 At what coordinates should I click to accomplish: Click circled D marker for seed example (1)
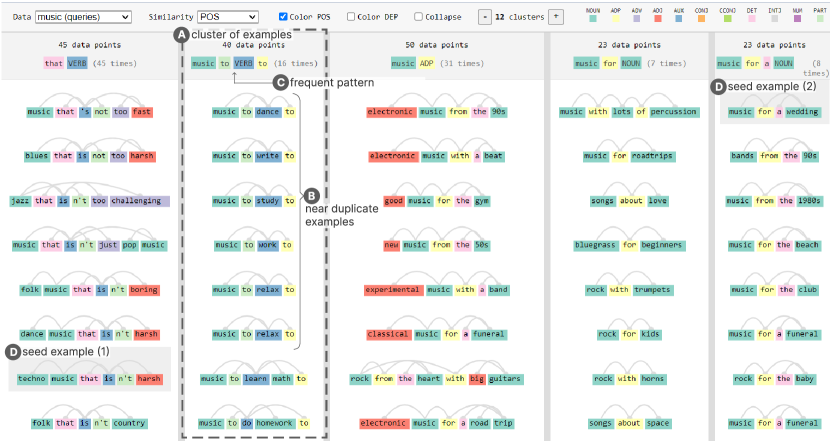13,351
